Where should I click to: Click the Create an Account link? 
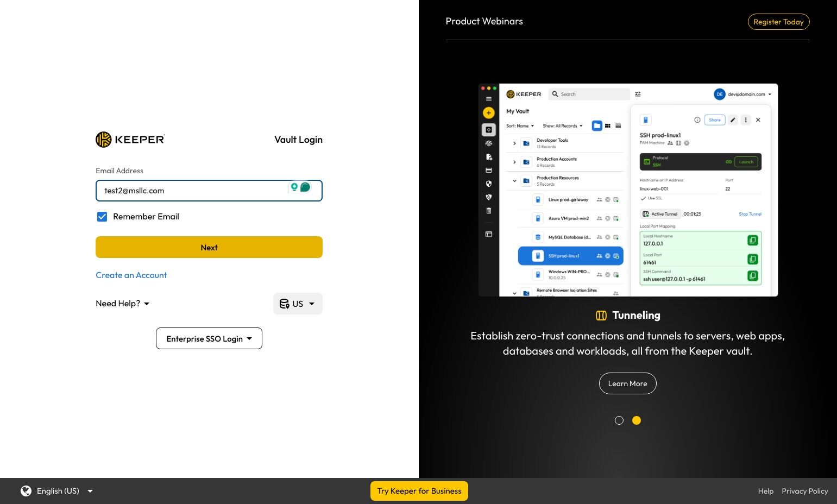tap(131, 275)
